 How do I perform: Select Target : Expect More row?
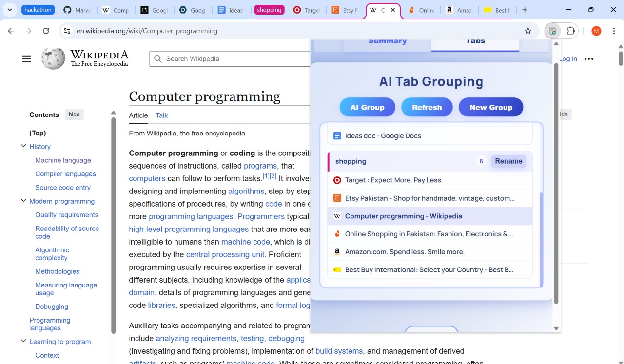point(430,180)
